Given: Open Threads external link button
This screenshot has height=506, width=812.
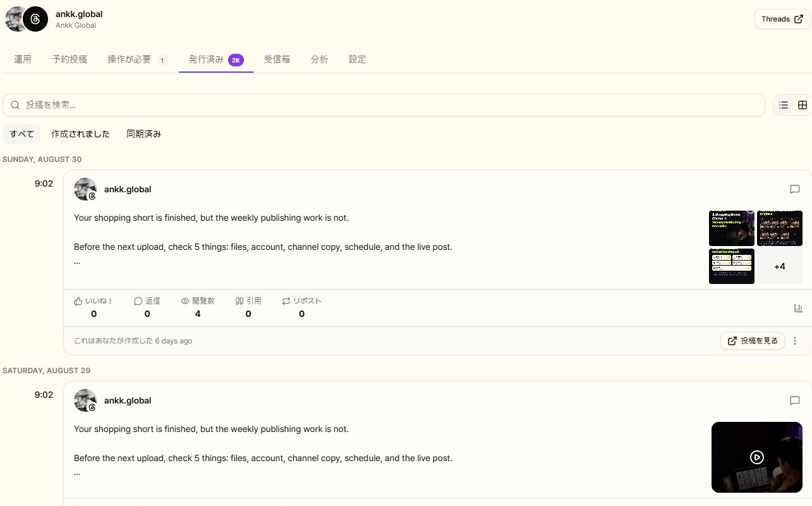Looking at the screenshot, I should tap(782, 19).
